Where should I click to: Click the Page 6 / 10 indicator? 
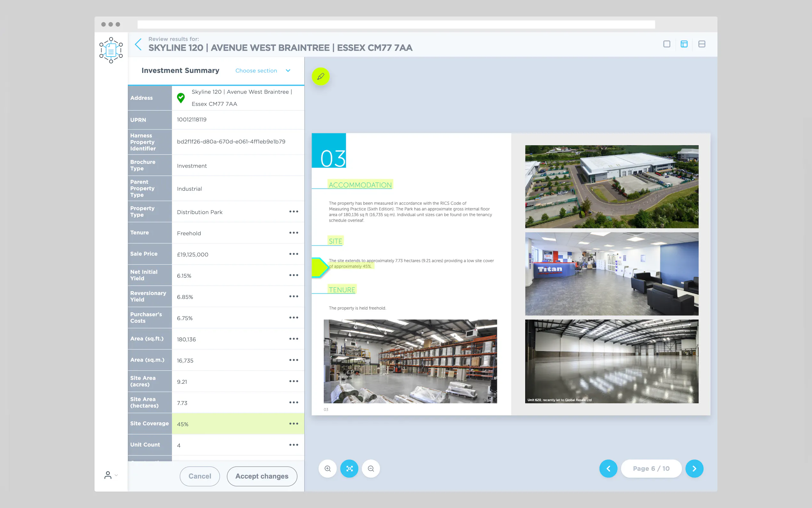pyautogui.click(x=651, y=468)
